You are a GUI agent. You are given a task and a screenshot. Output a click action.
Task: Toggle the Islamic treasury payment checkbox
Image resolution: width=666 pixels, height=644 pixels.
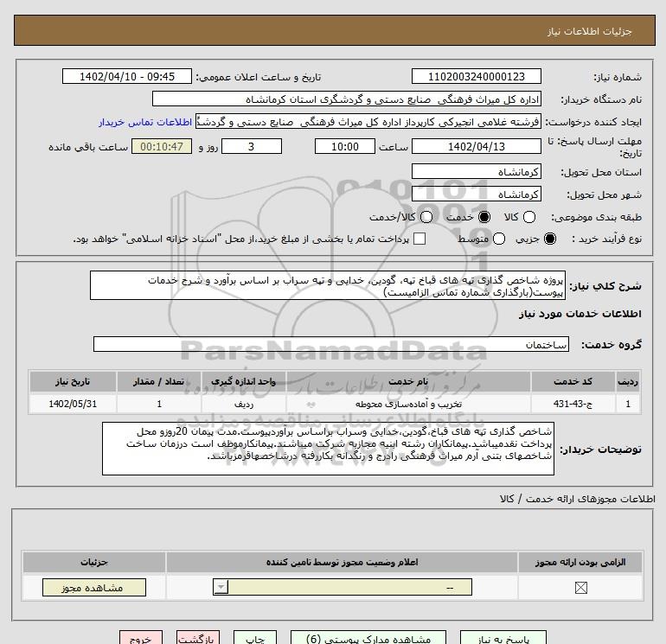pos(419,239)
